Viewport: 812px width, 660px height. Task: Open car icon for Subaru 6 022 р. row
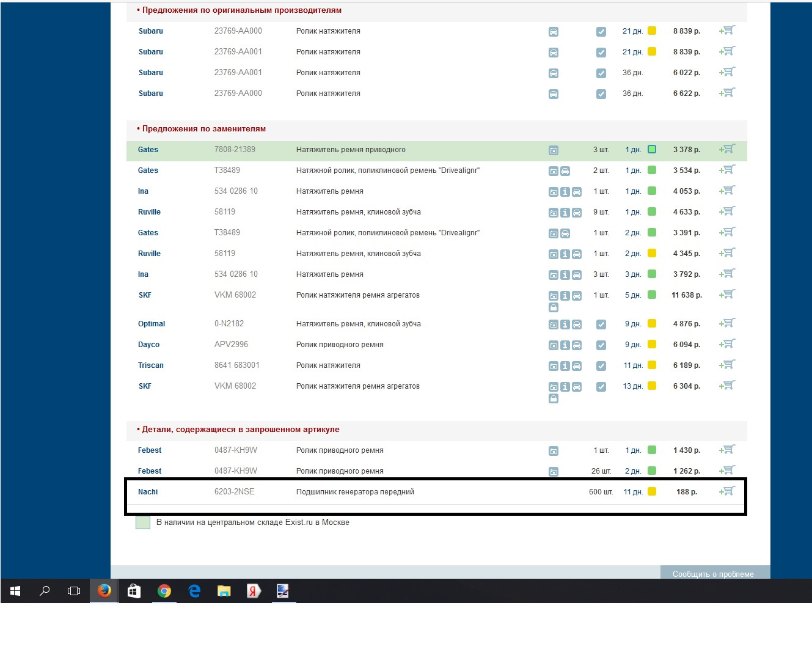tap(554, 73)
